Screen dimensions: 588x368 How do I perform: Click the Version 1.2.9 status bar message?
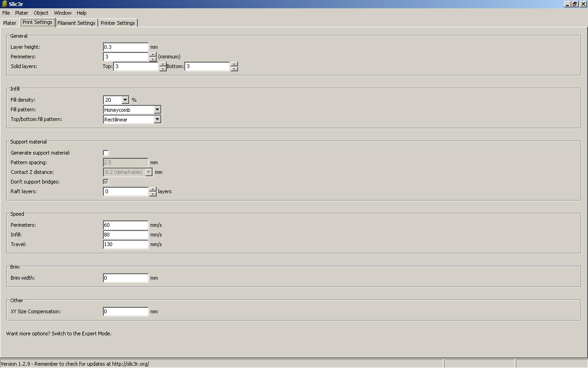[75, 364]
